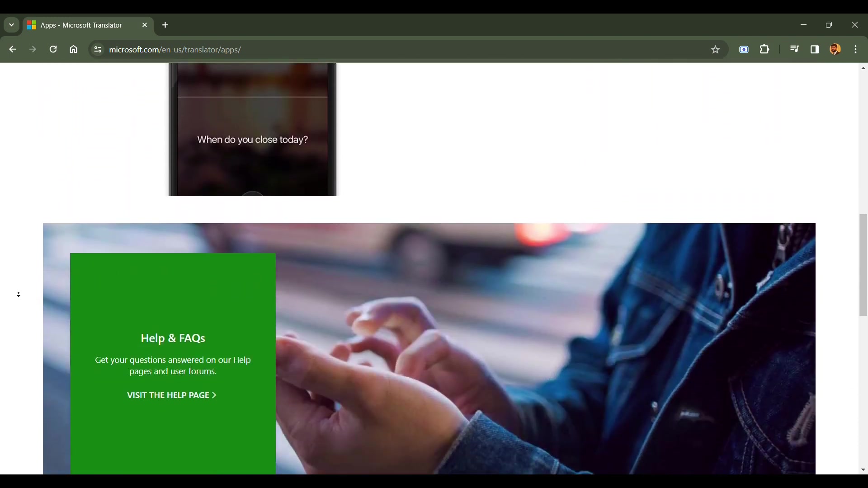Open a new browser tab
The height and width of the screenshot is (488, 868).
pos(165,25)
